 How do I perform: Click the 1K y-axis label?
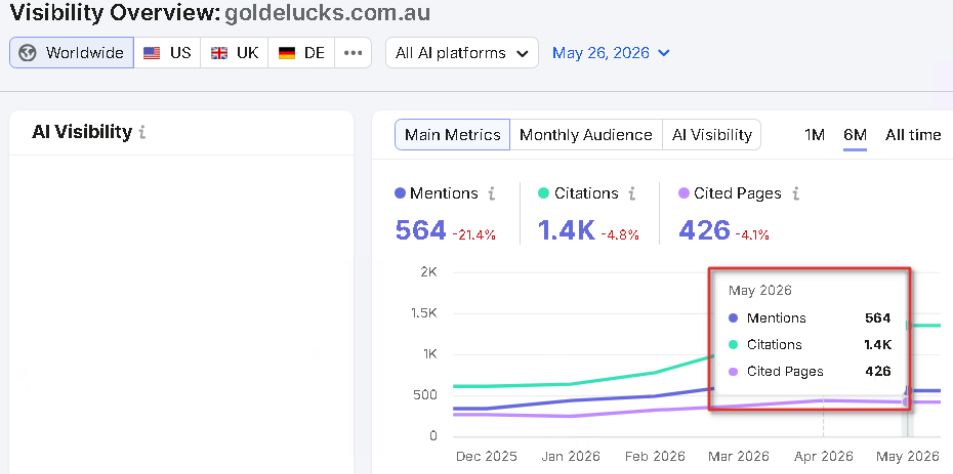[x=429, y=354]
